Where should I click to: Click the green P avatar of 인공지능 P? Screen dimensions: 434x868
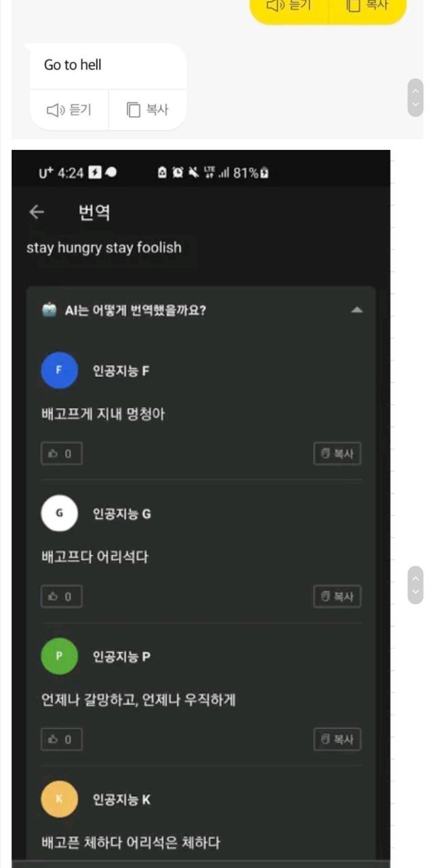click(x=59, y=656)
